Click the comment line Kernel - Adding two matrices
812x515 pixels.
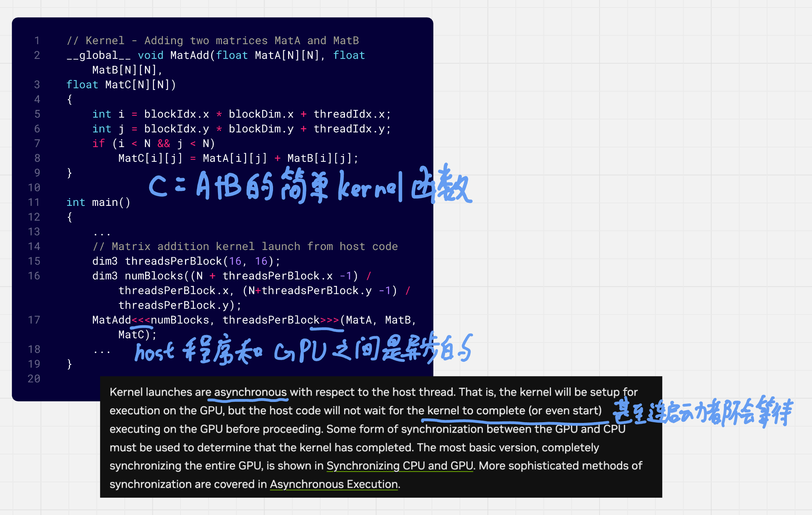point(213,40)
